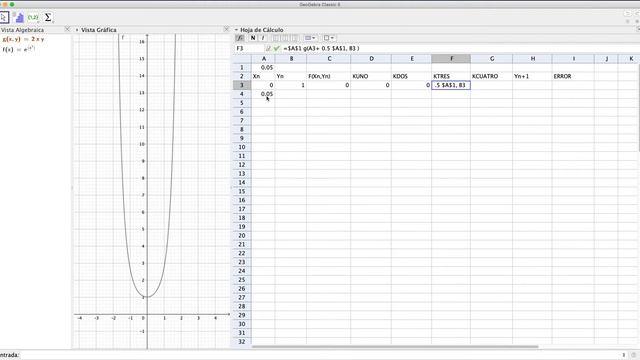This screenshot has height=360, width=640.
Task: Select column G header
Action: tap(491, 59)
